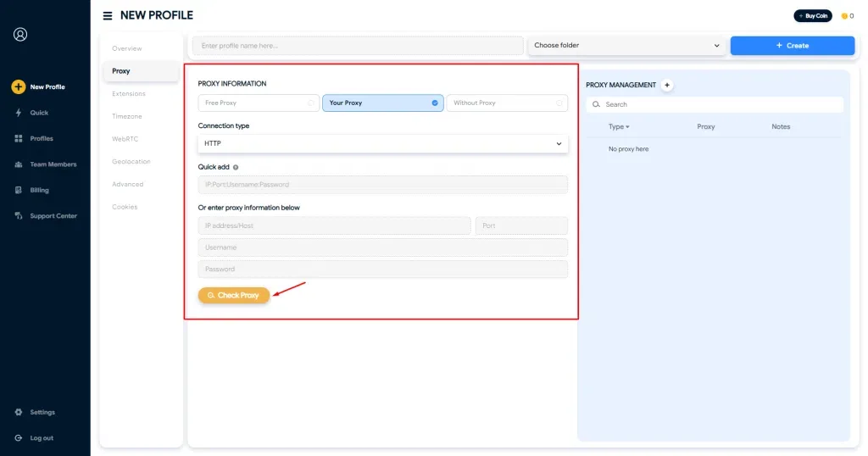
Task: Click the Quick add info icon
Action: pyautogui.click(x=236, y=167)
